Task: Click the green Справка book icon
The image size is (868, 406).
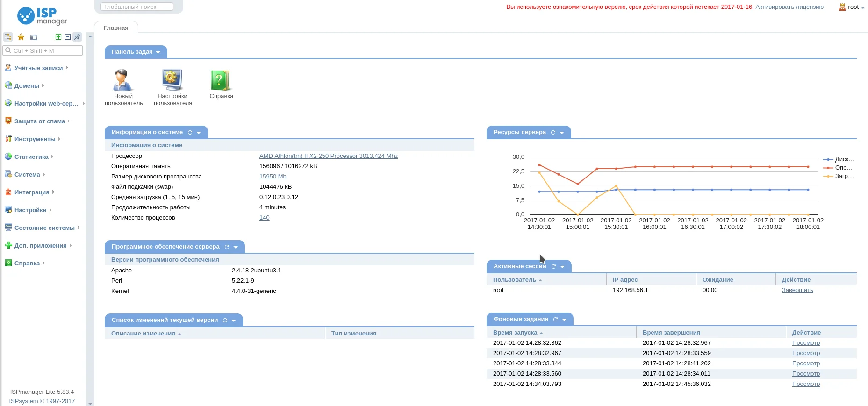Action: [x=221, y=80]
